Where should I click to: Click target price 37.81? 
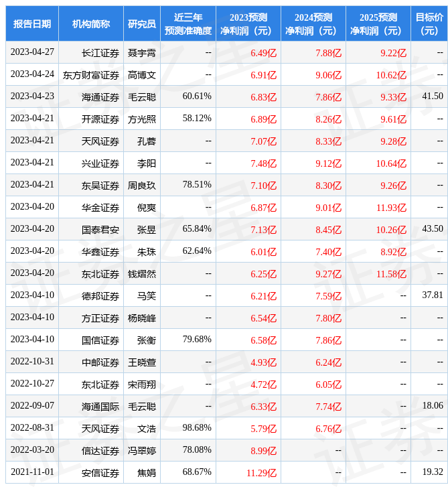tap(433, 295)
